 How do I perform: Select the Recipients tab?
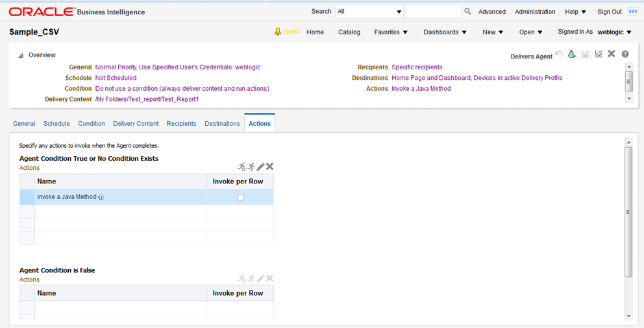click(181, 123)
